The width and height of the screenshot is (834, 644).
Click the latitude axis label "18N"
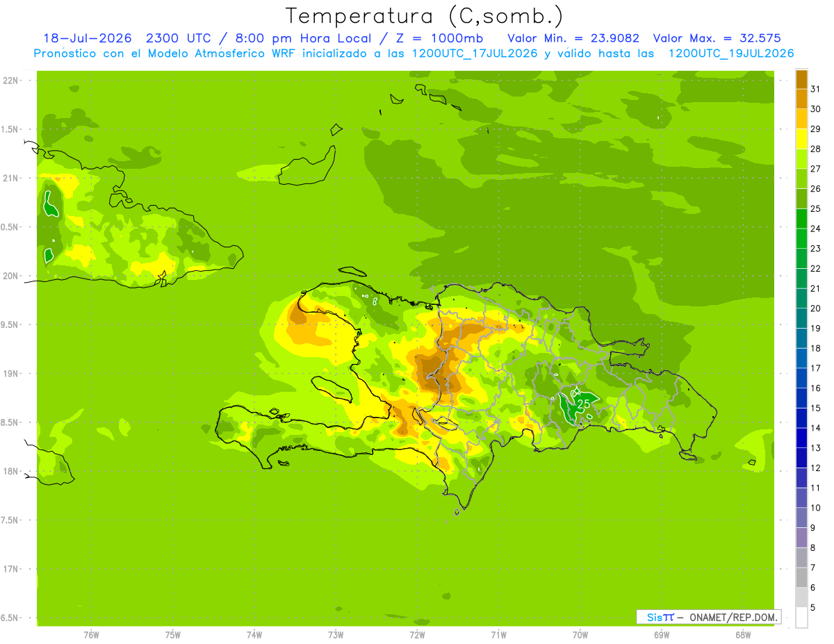point(10,471)
